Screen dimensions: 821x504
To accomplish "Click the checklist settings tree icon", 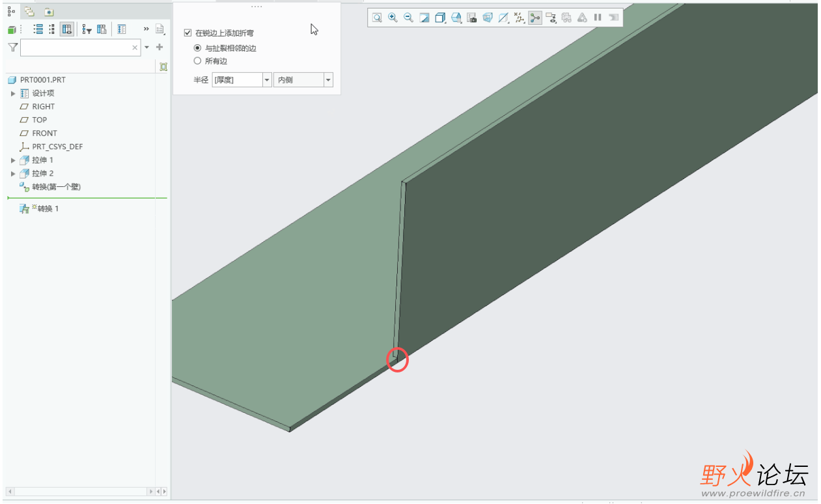I will coord(122,29).
